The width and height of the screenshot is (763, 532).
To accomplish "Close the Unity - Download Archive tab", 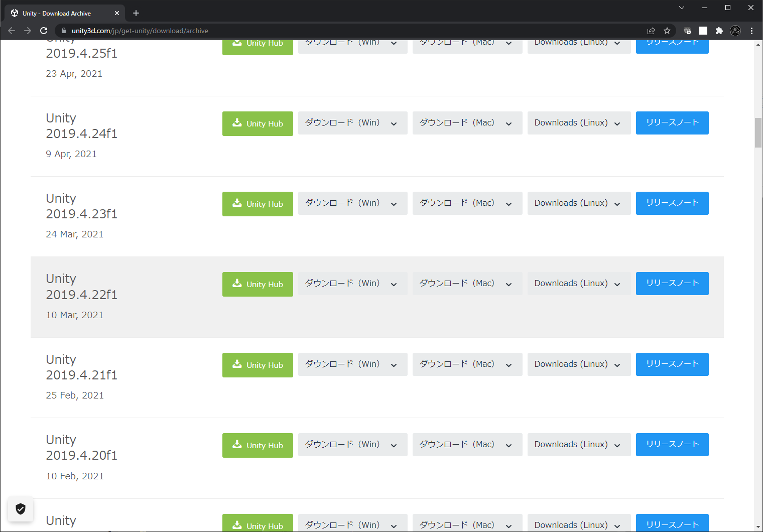I will click(x=117, y=14).
